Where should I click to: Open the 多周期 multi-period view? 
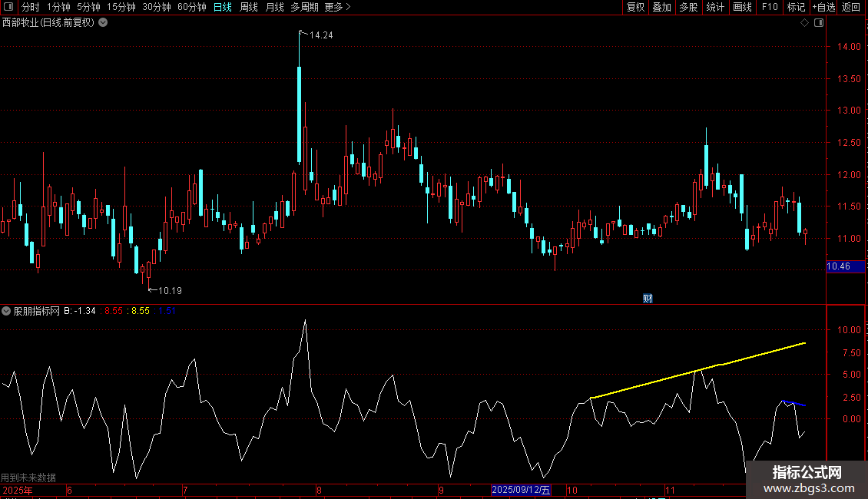[x=304, y=7]
